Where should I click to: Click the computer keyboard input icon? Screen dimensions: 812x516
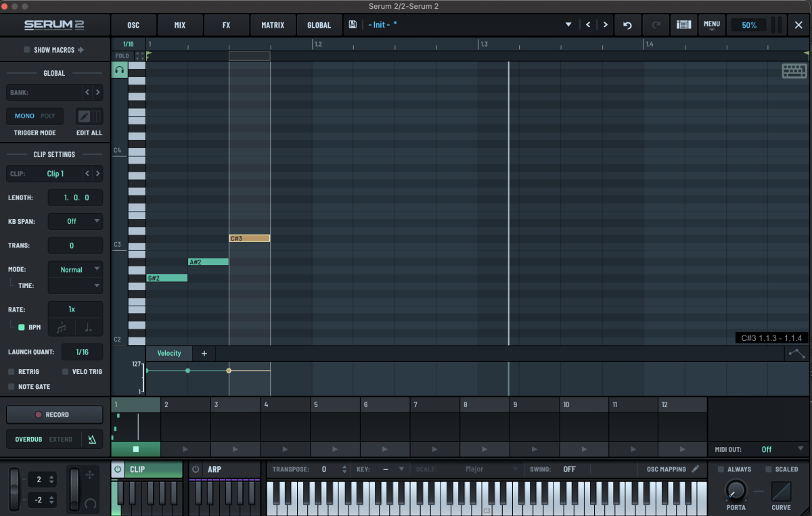(x=794, y=71)
